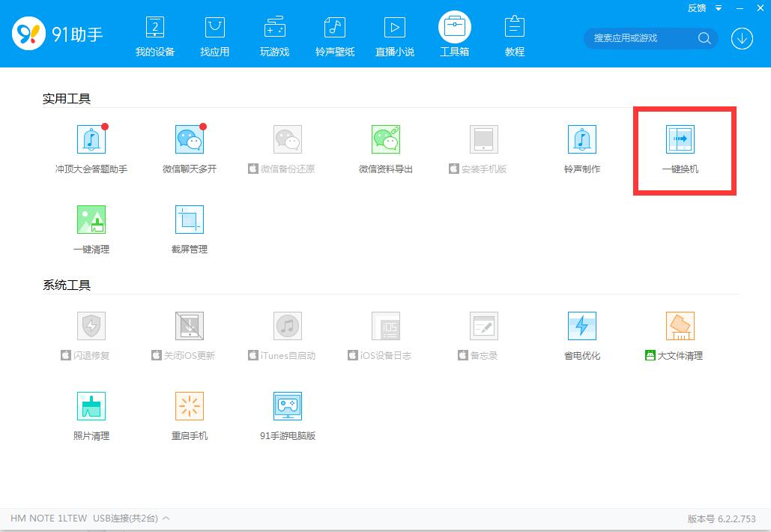Go to the 找应用 tab
This screenshot has height=532, width=771.
coord(215,36)
